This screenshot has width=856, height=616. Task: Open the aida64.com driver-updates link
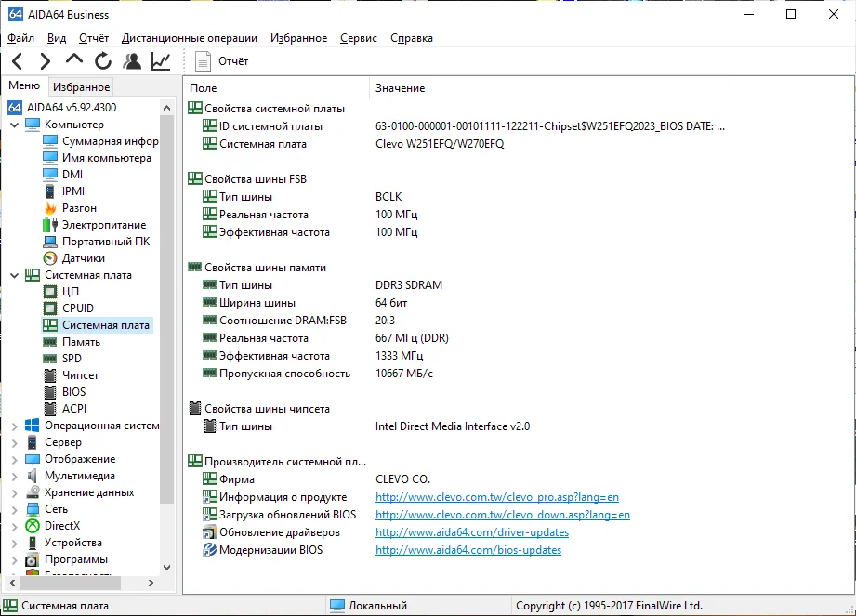tap(471, 532)
